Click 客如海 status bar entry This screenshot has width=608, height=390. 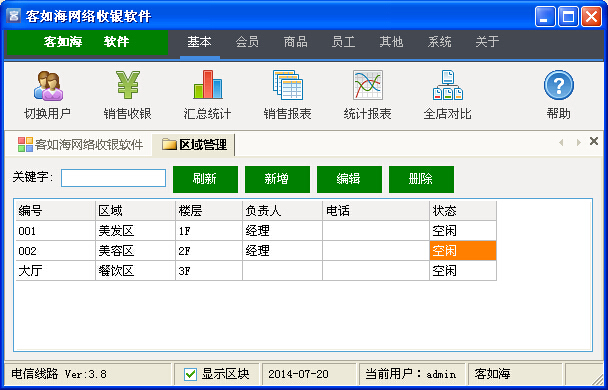pos(492,374)
